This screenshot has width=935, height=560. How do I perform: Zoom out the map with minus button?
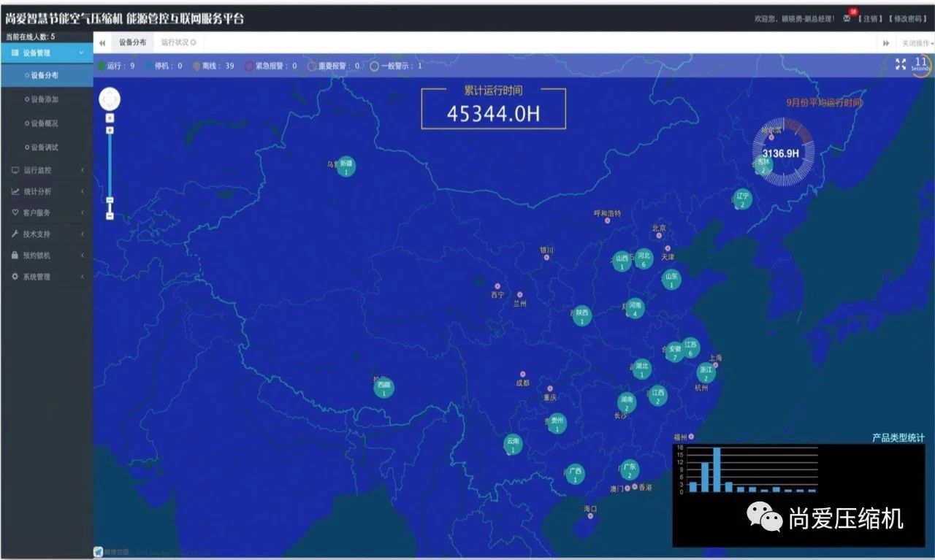pos(110,215)
